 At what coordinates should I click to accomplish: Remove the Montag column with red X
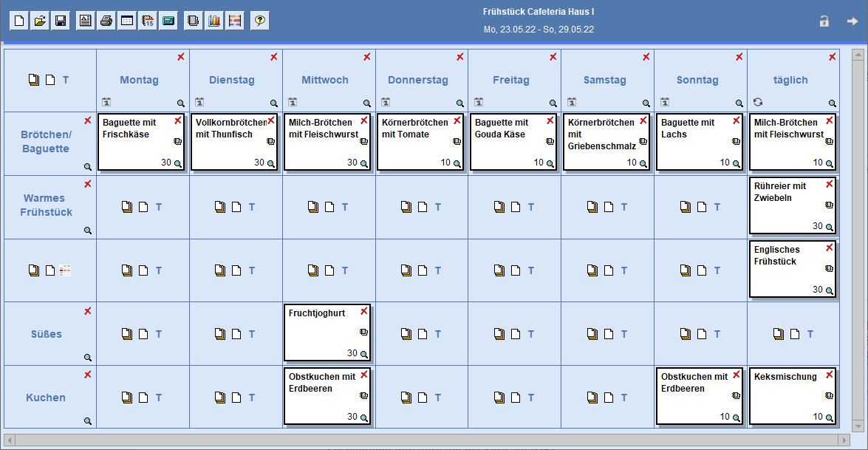(181, 57)
